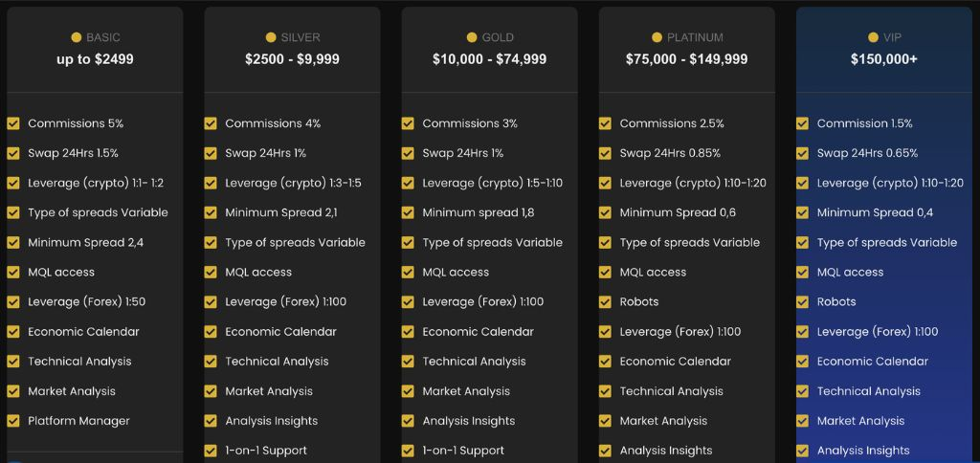
Task: Select the Gold $10,000 - $74,999 price heading
Action: point(489,59)
